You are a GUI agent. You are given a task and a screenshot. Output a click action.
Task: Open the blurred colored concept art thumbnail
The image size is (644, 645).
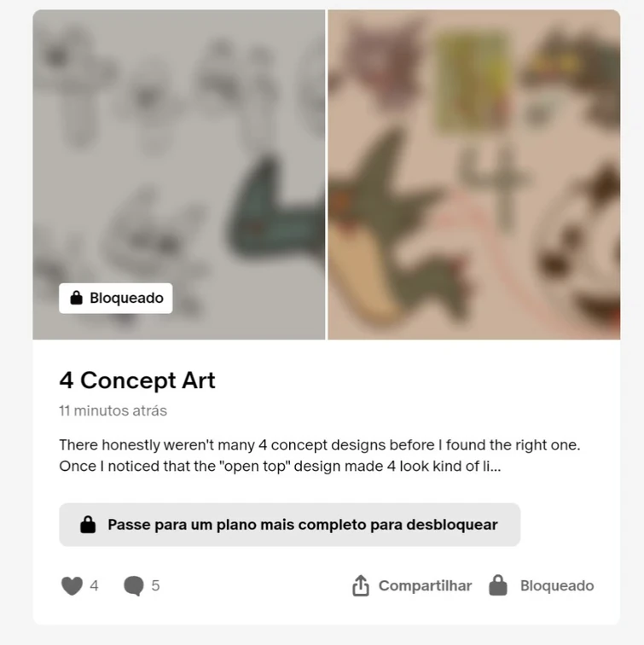point(473,175)
